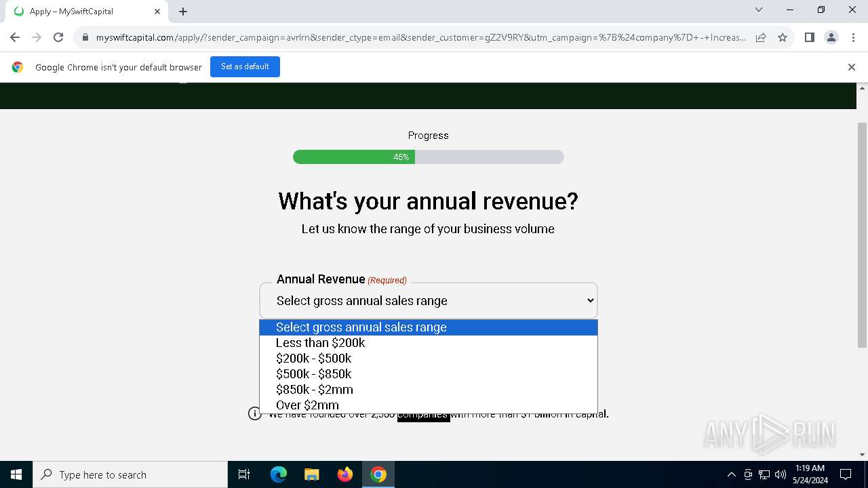868x488 pixels.
Task: Click the Set as default button
Action: (x=245, y=66)
